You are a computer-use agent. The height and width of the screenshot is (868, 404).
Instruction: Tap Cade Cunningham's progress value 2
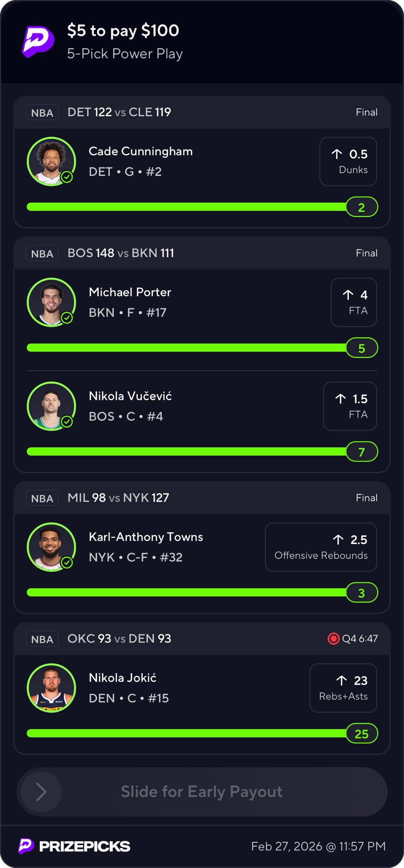361,207
